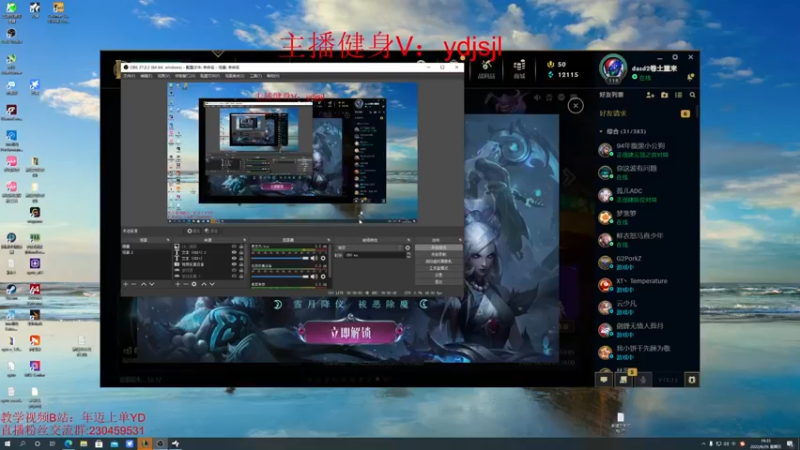Viewport: 800px width, 450px height.
Task: Pop out the OBS scene transitions dock via header icon
Action: tap(409, 240)
